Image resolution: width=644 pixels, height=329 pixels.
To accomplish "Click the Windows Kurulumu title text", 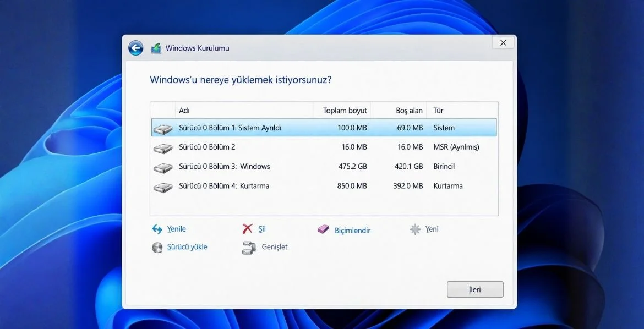I will [x=197, y=48].
